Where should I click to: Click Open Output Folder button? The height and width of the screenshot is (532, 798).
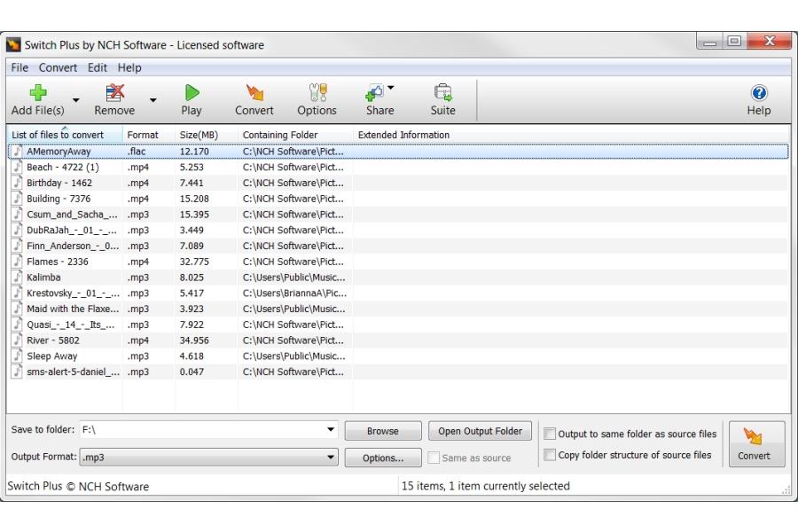tap(480, 431)
